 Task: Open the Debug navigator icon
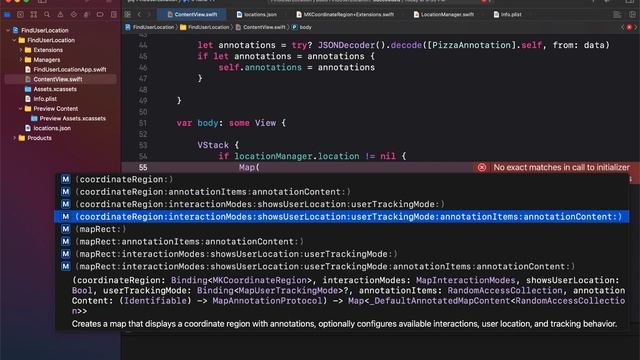coord(87,15)
